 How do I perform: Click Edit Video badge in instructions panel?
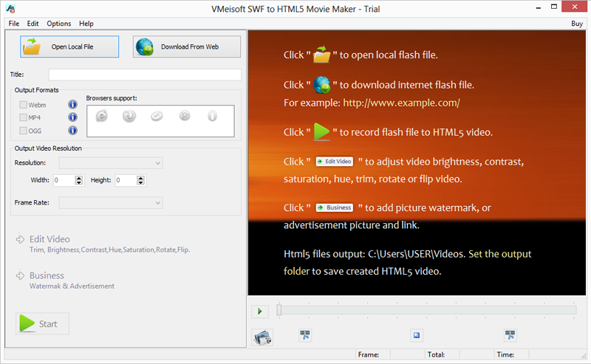[335, 161]
